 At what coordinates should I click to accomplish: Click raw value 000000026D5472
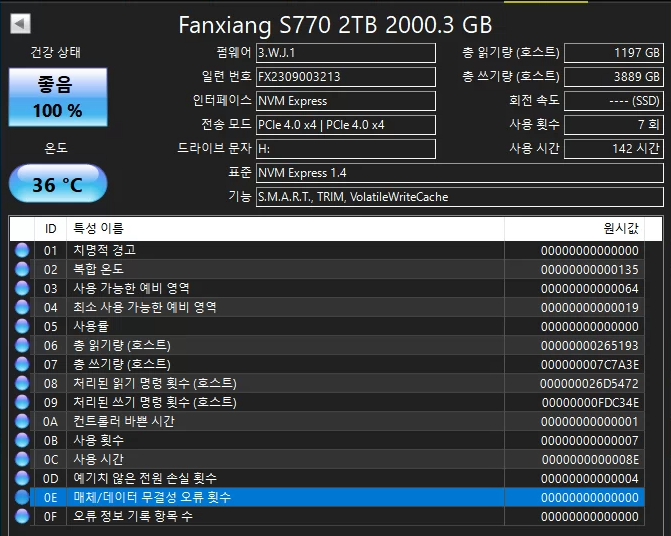click(x=589, y=384)
